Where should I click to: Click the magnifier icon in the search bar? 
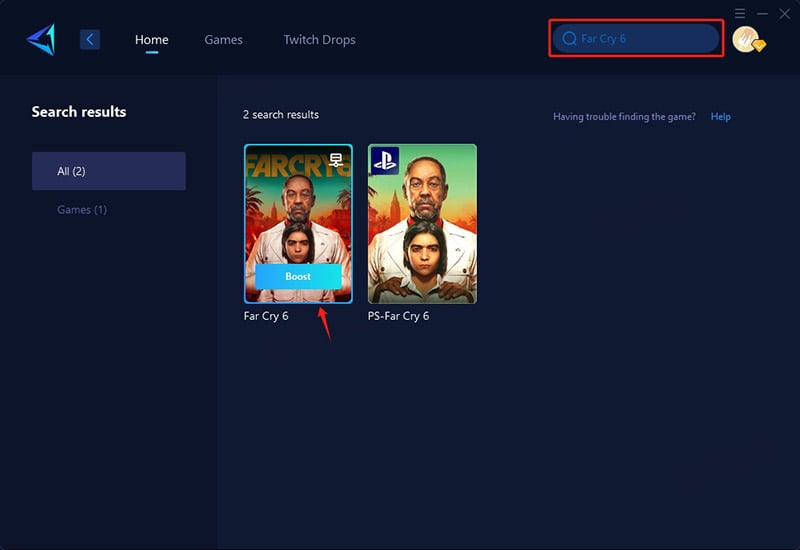click(570, 39)
